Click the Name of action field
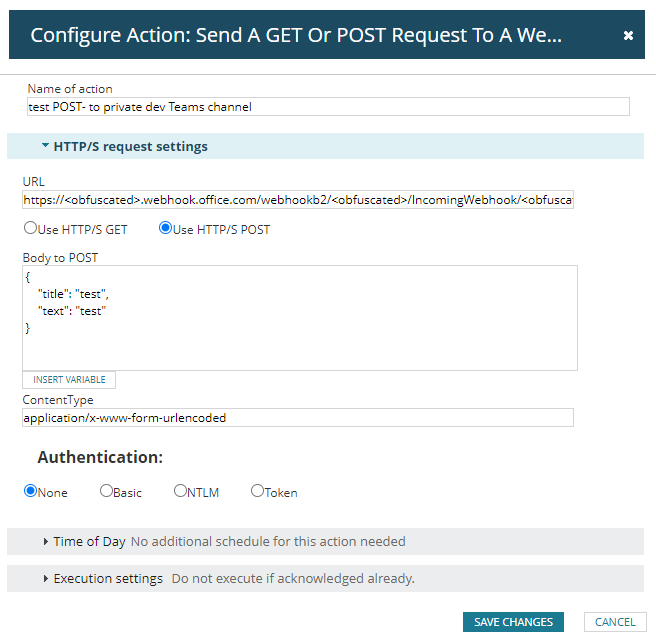This screenshot has width=656, height=642. pyautogui.click(x=328, y=107)
